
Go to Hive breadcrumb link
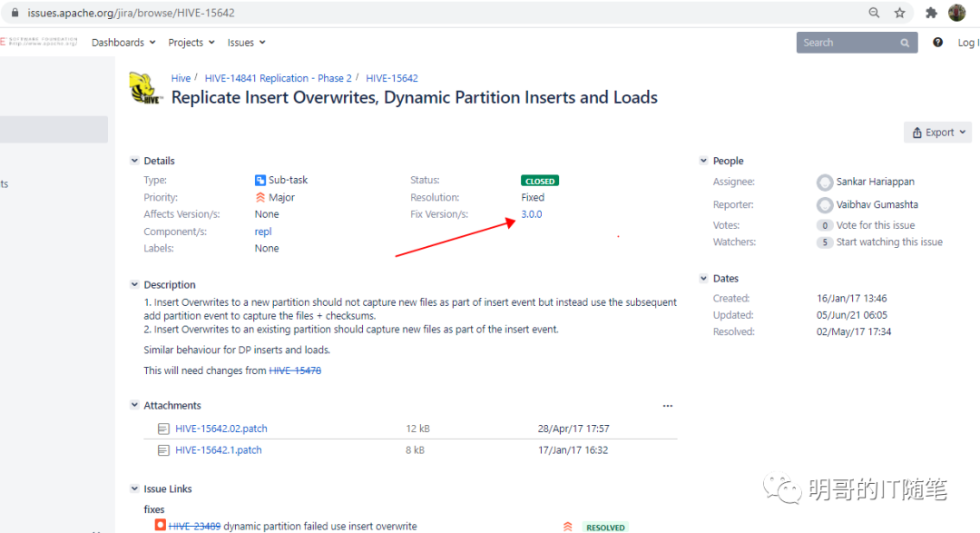[181, 78]
